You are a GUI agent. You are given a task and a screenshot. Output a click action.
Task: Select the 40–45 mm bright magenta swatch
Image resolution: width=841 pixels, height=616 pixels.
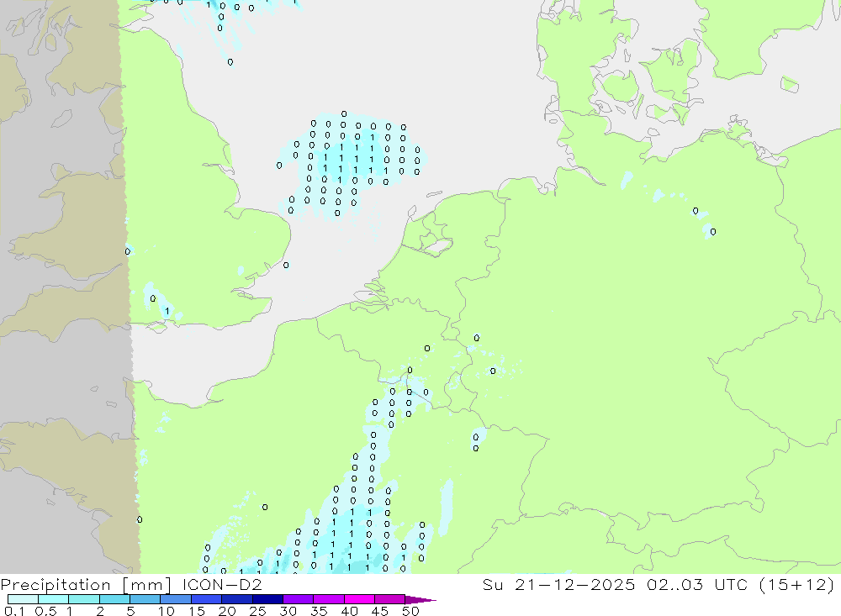(359, 599)
